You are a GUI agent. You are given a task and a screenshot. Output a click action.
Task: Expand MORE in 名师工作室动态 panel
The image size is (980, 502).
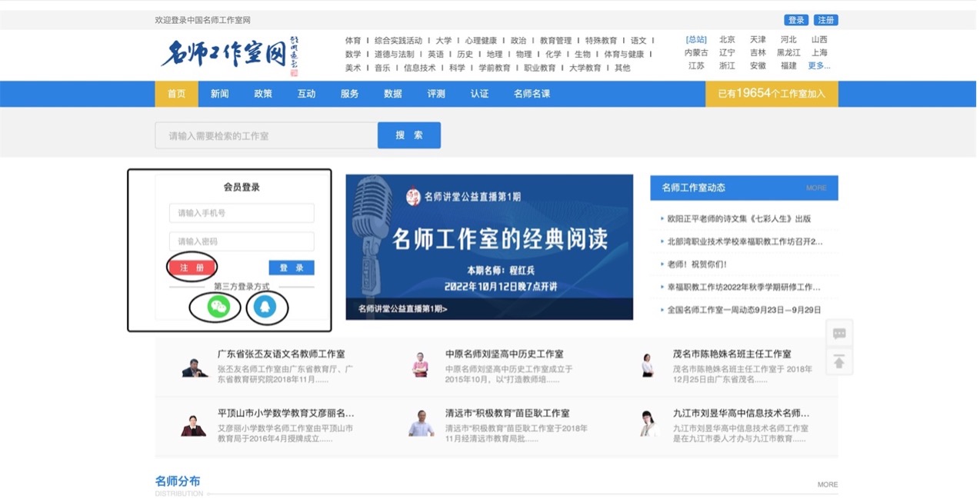click(816, 188)
